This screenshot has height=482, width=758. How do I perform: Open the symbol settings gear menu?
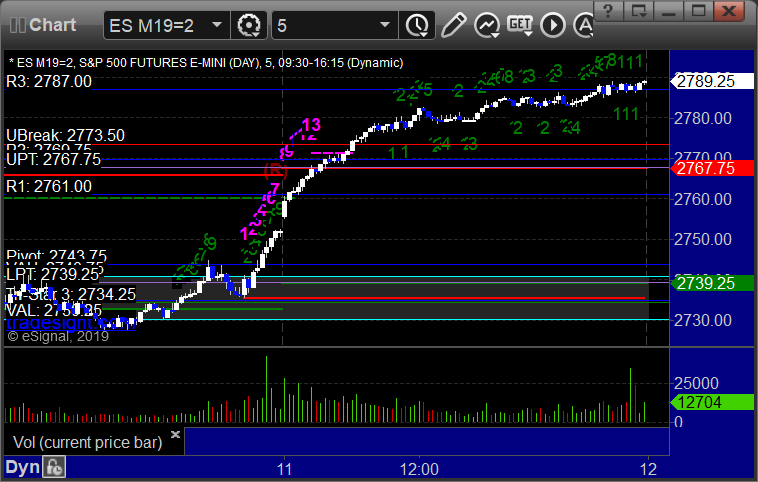248,25
